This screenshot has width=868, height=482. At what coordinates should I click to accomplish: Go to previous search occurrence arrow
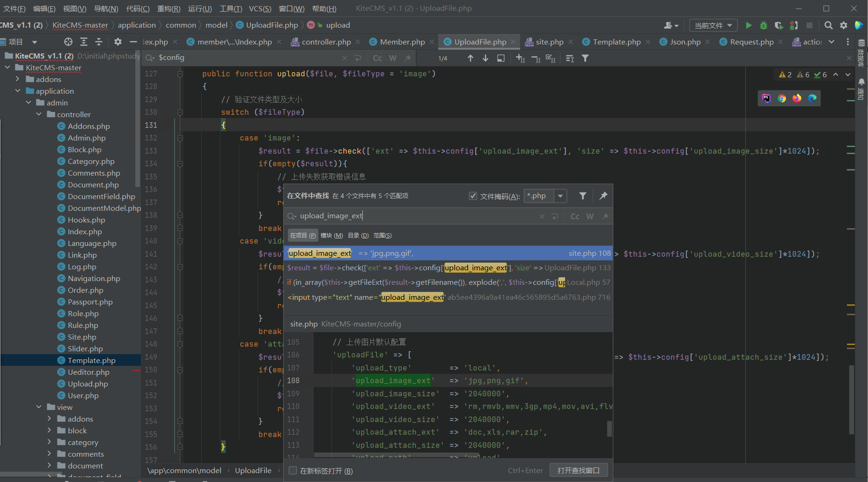click(471, 58)
